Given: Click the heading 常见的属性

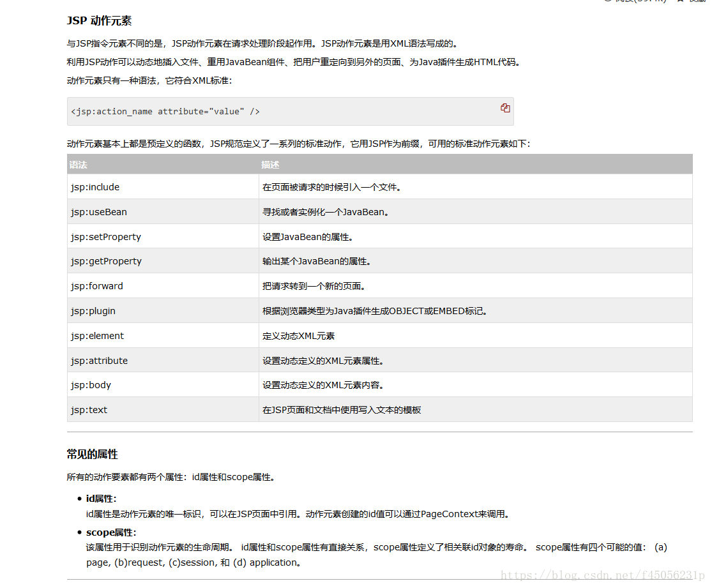Looking at the screenshot, I should pos(92,454).
